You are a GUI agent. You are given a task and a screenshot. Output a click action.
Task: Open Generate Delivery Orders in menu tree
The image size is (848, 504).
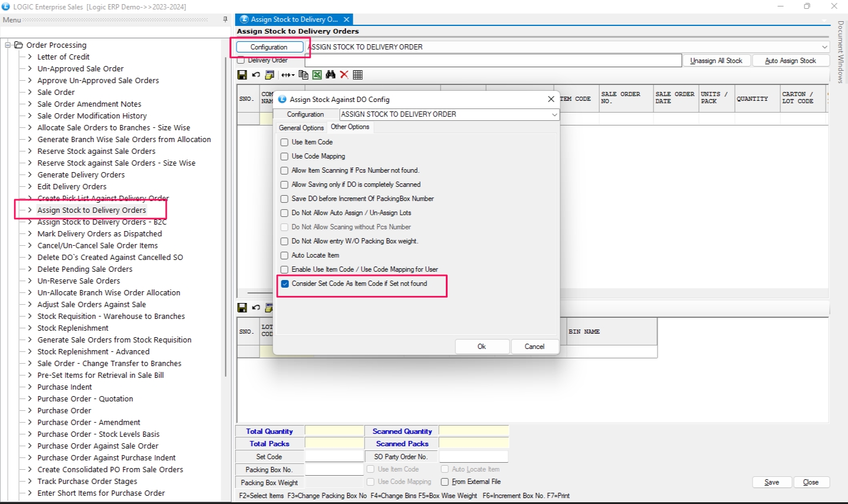tap(81, 174)
